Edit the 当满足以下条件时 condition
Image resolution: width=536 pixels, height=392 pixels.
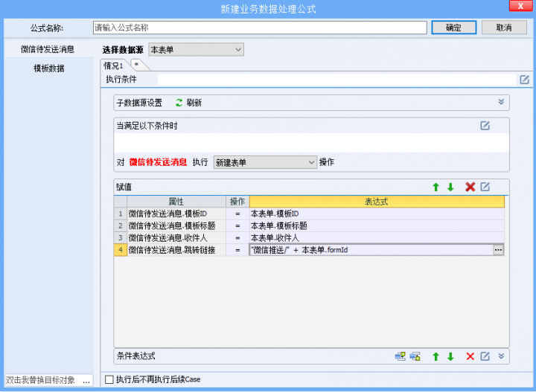[485, 126]
